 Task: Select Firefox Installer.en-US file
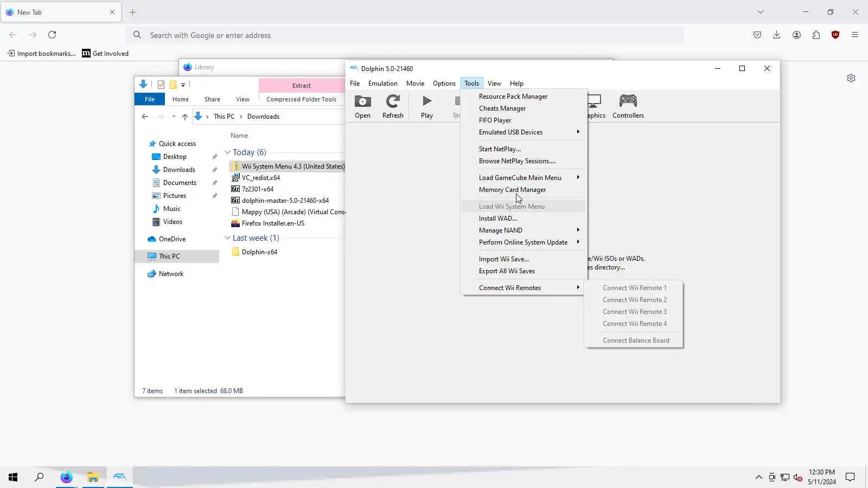point(273,223)
